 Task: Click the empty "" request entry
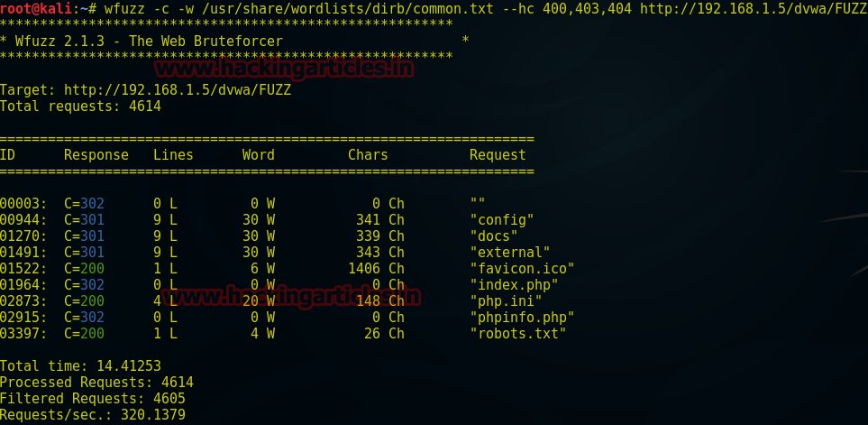(477, 203)
